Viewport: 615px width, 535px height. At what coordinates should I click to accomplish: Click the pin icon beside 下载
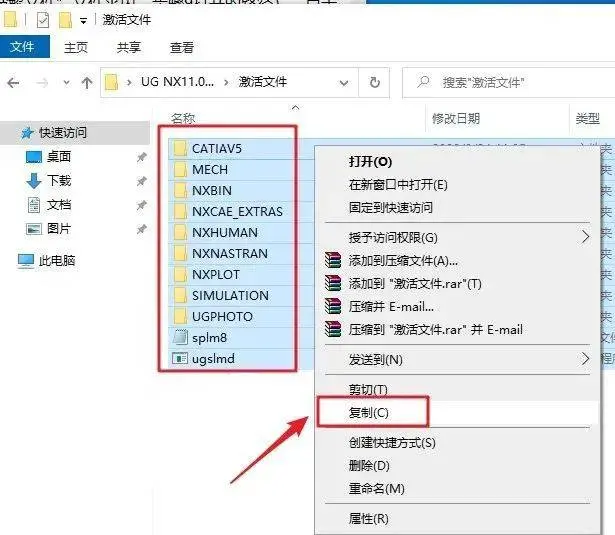141,181
